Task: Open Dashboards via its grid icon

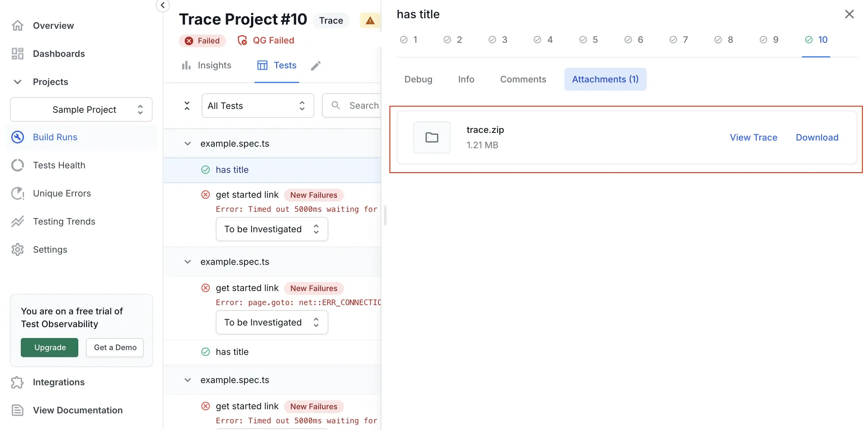Action: [18, 54]
